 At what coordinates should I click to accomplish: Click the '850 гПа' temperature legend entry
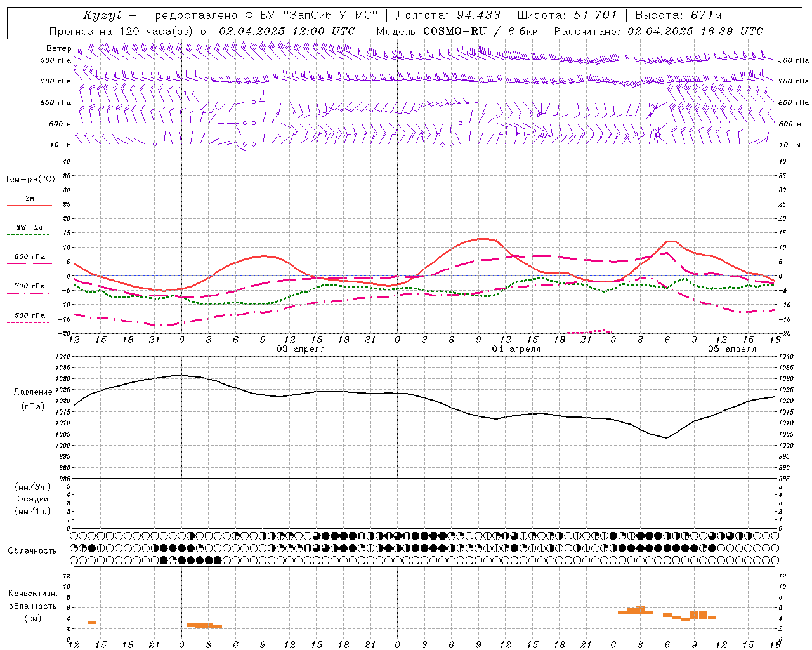(x=30, y=257)
